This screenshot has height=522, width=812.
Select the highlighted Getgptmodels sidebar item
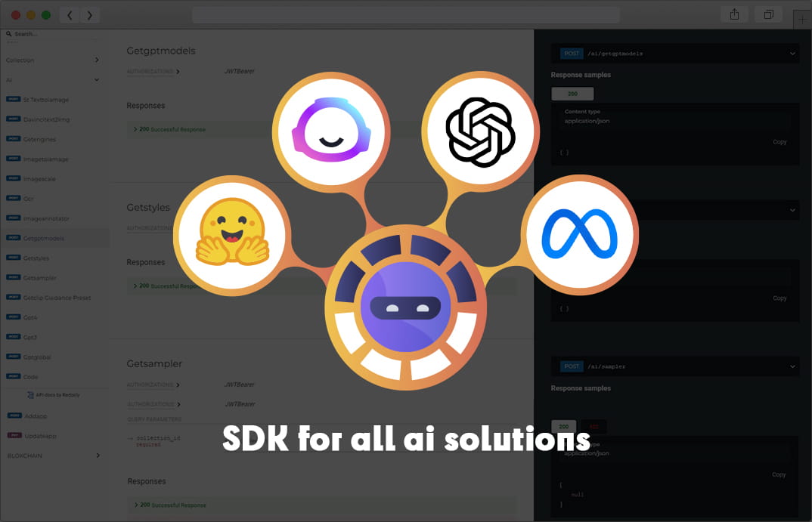tap(54, 238)
